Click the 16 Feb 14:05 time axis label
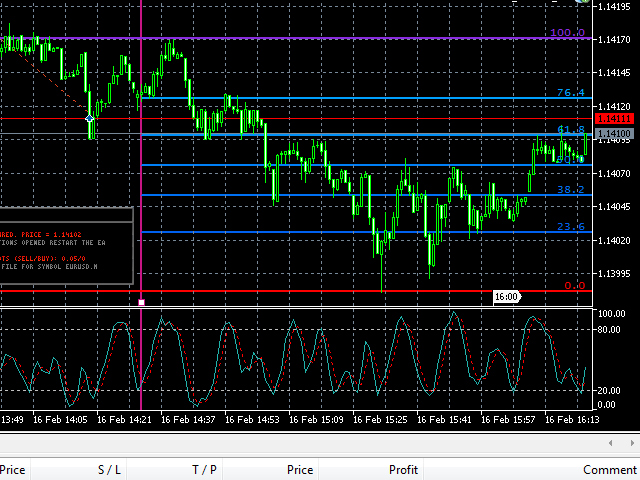Screen dimensions: 640x480 (x=60, y=420)
